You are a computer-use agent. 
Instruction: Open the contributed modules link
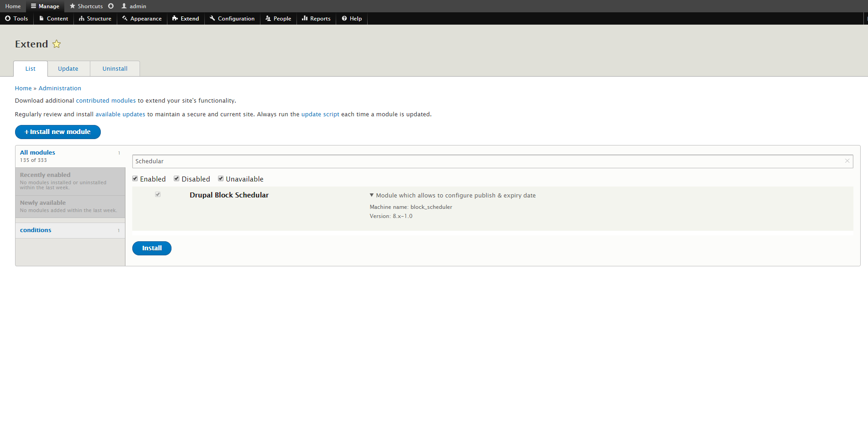tap(106, 101)
